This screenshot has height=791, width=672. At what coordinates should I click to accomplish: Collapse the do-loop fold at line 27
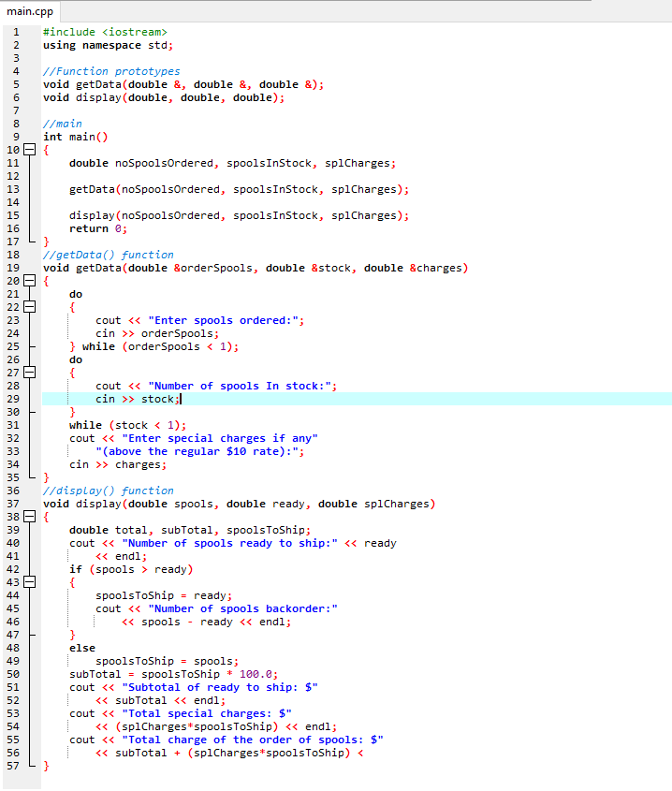tap(30, 373)
